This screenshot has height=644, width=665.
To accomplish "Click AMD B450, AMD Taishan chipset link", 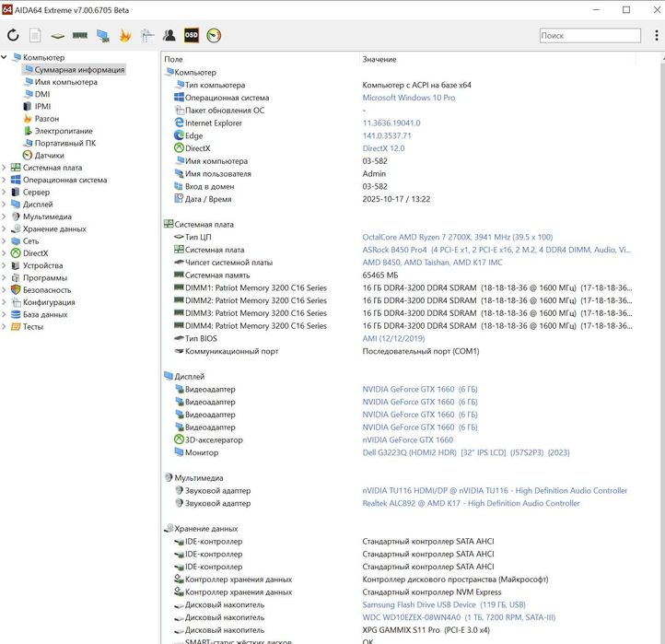I will (x=432, y=263).
